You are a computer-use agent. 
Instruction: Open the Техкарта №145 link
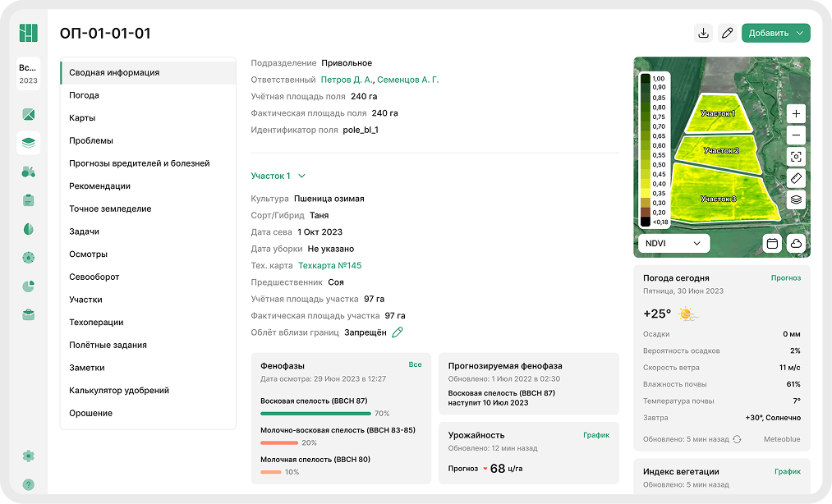[329, 265]
